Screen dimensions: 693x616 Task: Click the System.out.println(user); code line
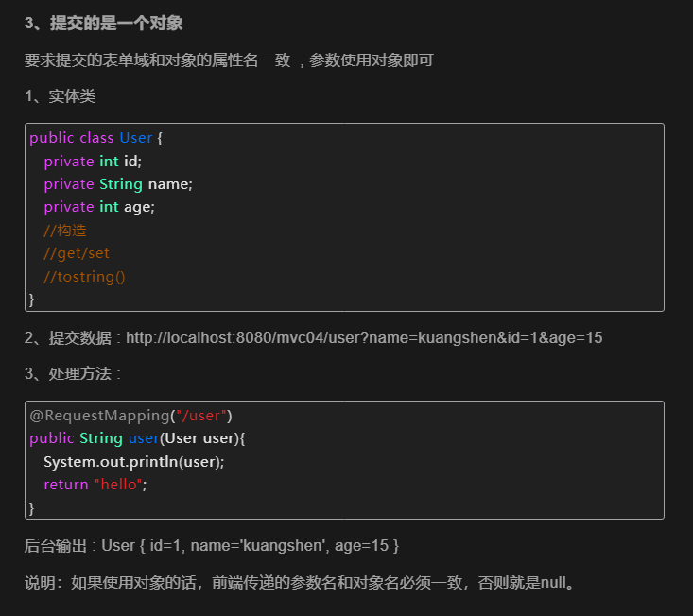click(x=133, y=461)
